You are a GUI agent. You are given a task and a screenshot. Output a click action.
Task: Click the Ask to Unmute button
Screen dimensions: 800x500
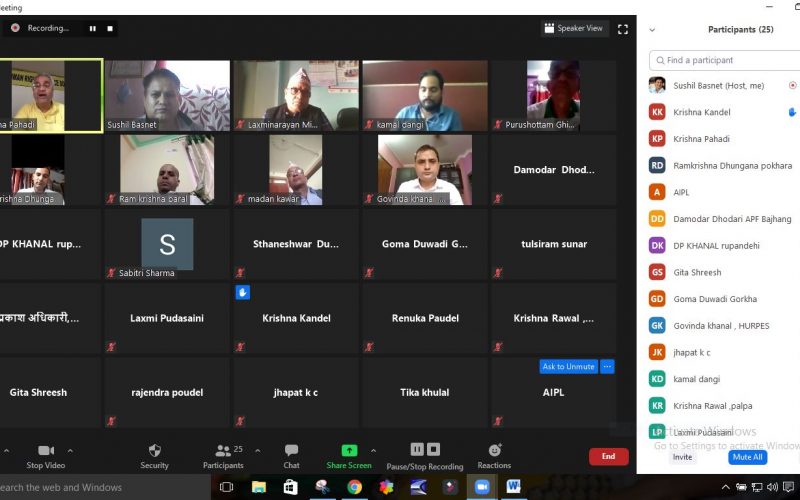tap(568, 367)
